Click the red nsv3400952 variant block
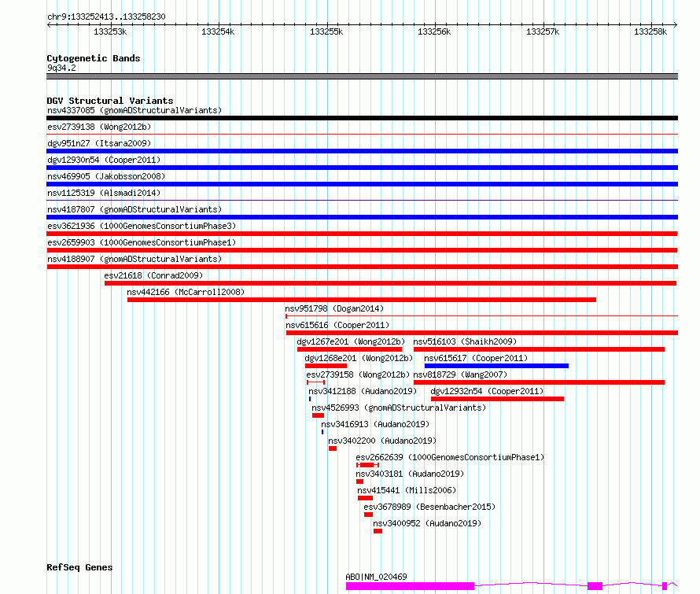 [x=378, y=532]
